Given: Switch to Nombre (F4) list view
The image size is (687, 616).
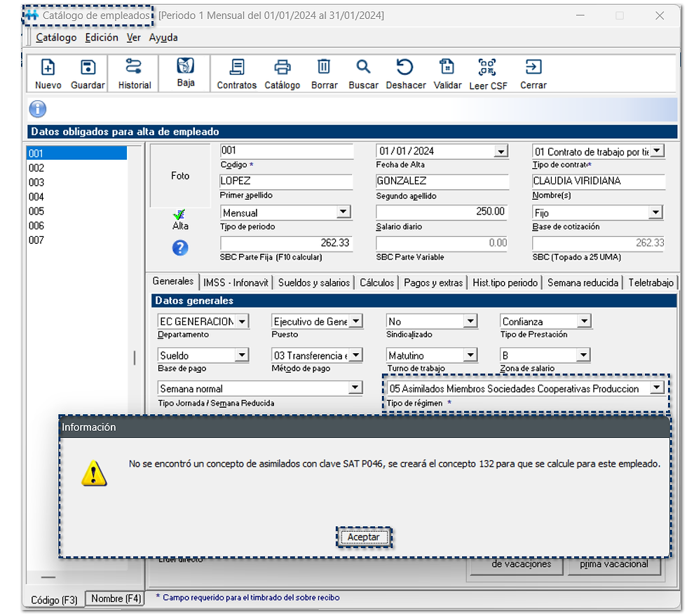Looking at the screenshot, I should tap(115, 598).
